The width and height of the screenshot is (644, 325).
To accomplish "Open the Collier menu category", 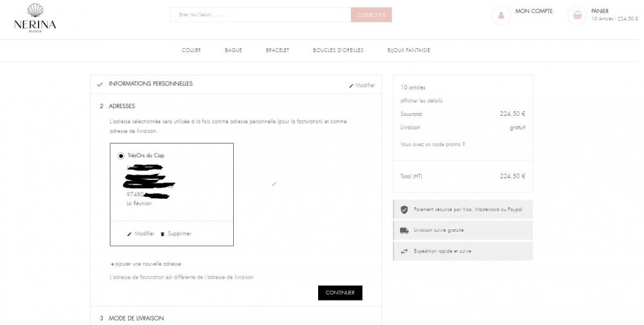I will click(191, 50).
